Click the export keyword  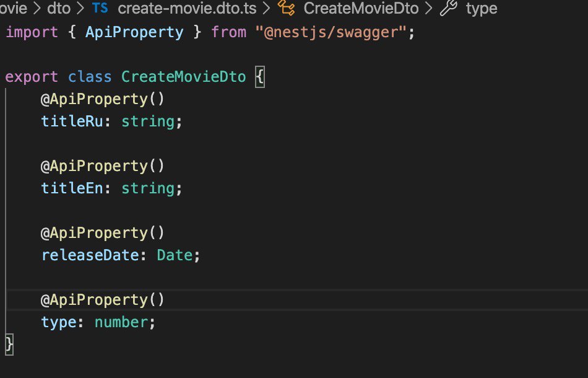click(32, 77)
